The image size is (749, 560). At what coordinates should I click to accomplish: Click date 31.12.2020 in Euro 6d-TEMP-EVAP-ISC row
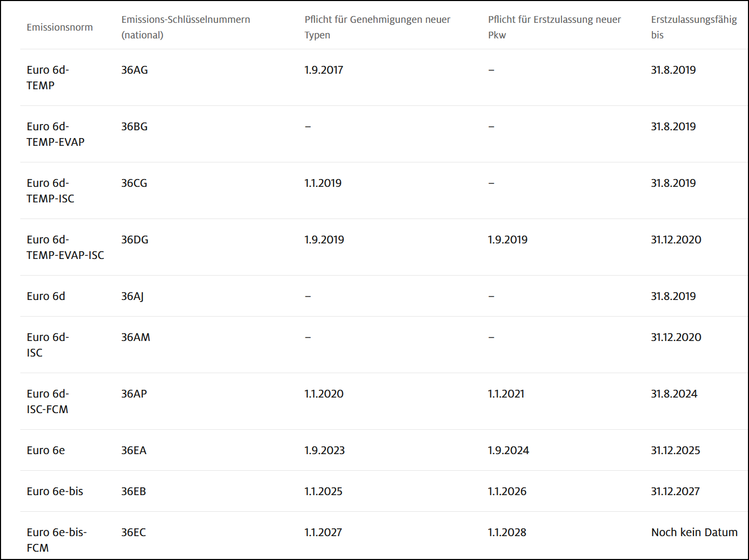(x=676, y=240)
